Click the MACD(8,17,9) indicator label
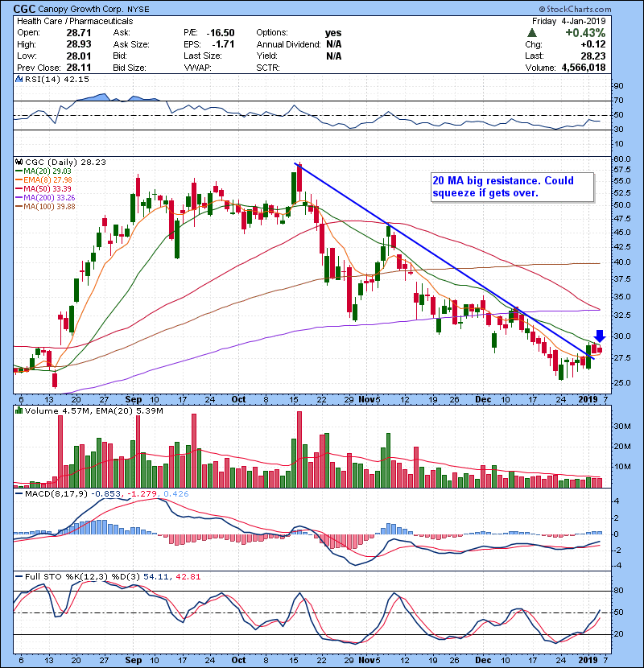644x668 pixels. (56, 494)
